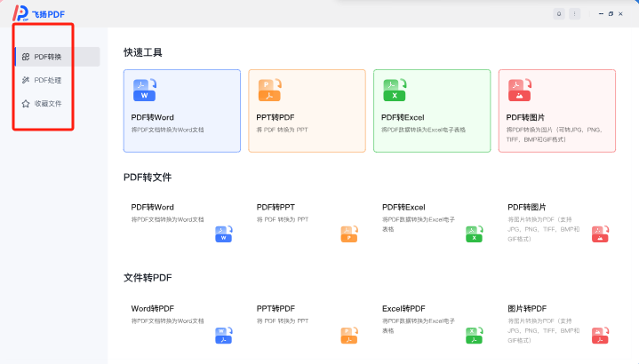Click the red image icon in 快速工具

520,91
